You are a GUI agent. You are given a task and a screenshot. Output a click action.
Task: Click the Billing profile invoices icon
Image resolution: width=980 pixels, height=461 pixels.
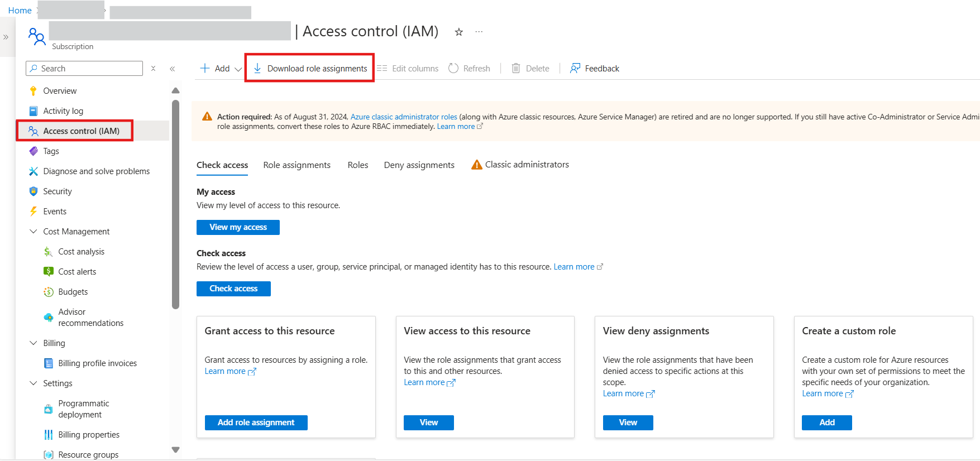pyautogui.click(x=49, y=363)
